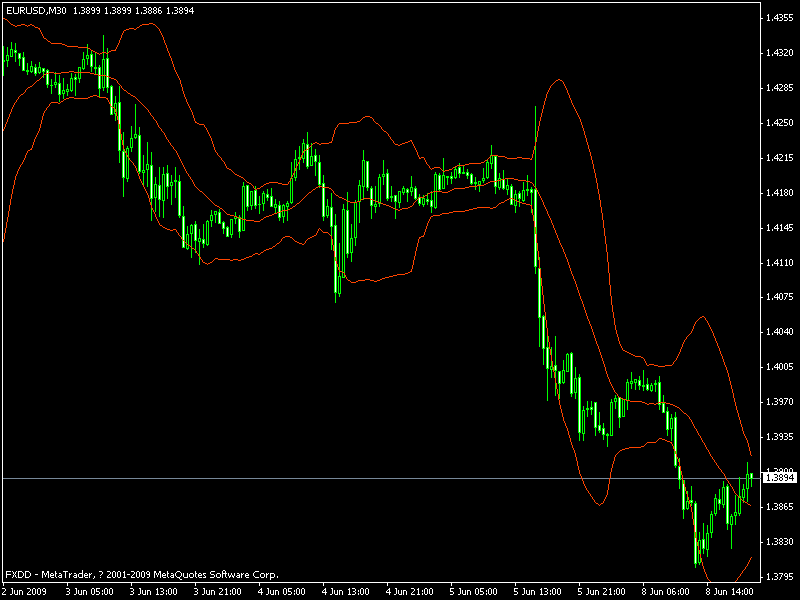
Task: Click the 5 Jun 05:00 time label
Action: (x=474, y=592)
